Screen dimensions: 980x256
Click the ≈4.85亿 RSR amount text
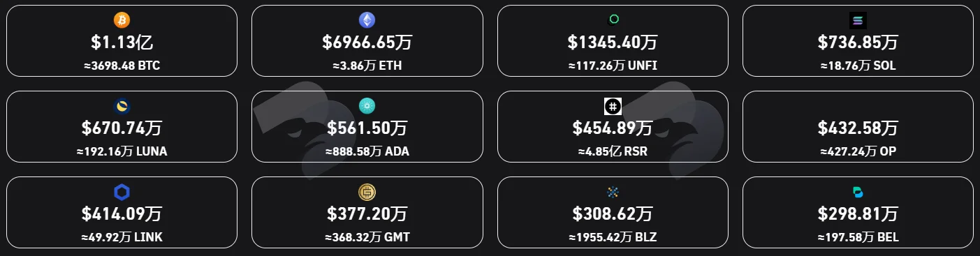point(613,151)
